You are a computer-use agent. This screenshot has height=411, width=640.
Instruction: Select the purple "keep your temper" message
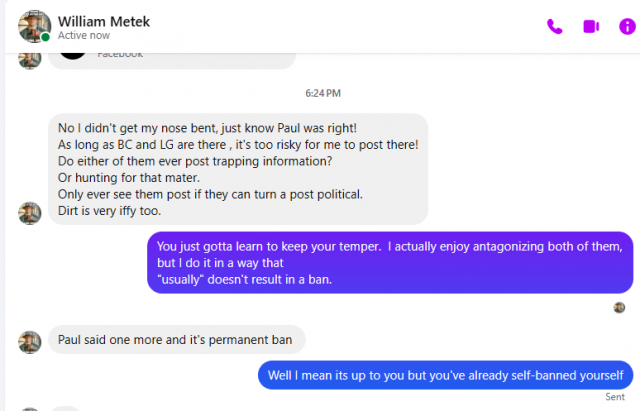pyautogui.click(x=390, y=262)
